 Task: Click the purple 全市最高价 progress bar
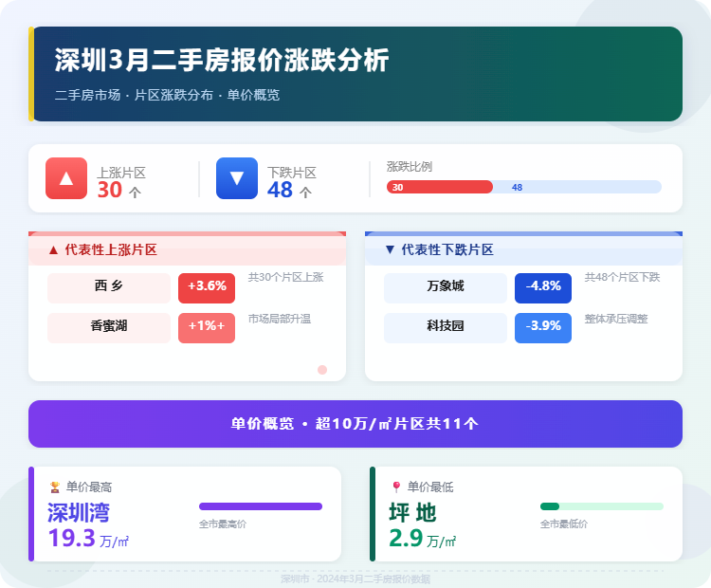tap(261, 506)
